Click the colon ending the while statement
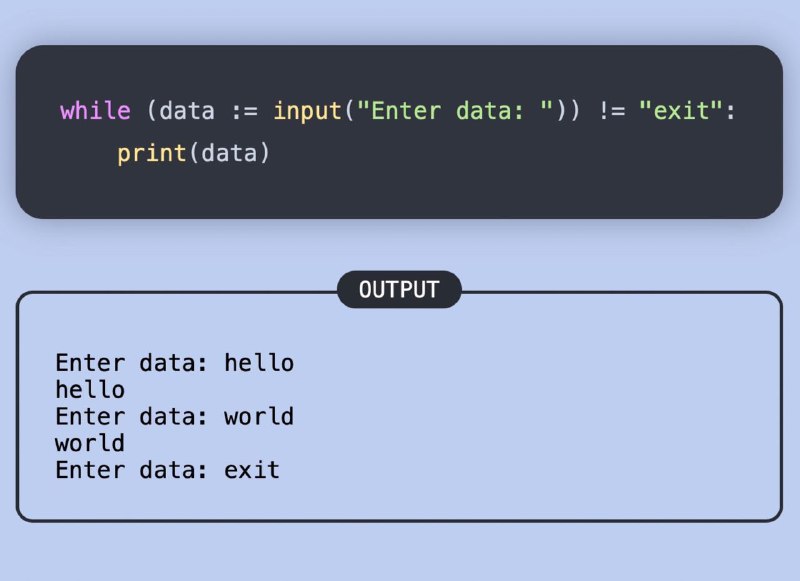Viewport: 800px width, 581px height. pyautogui.click(x=731, y=112)
